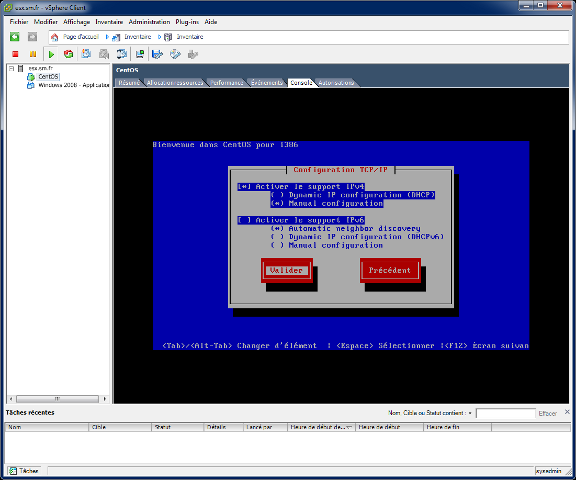
Task: Connect floppy drive icon in toolbar
Action: click(x=157, y=54)
